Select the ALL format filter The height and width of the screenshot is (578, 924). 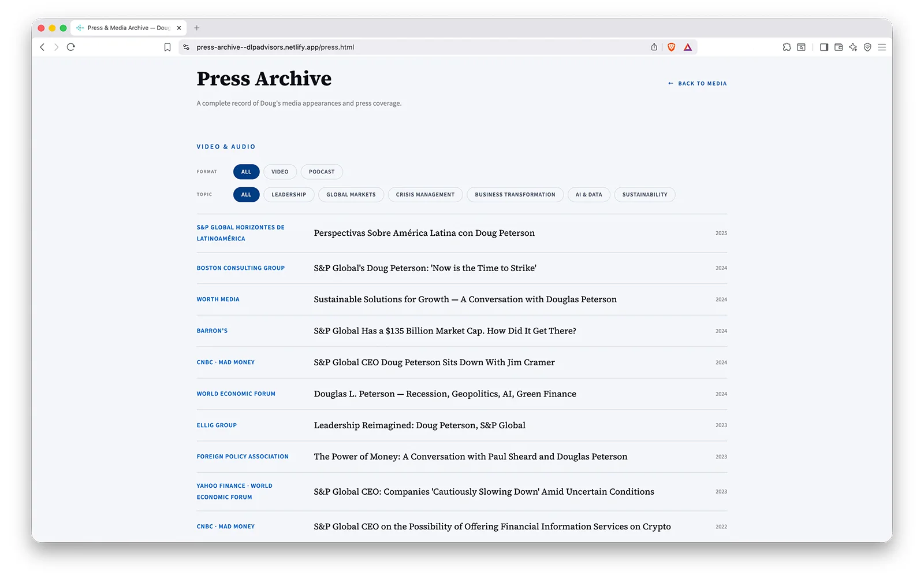coord(247,172)
